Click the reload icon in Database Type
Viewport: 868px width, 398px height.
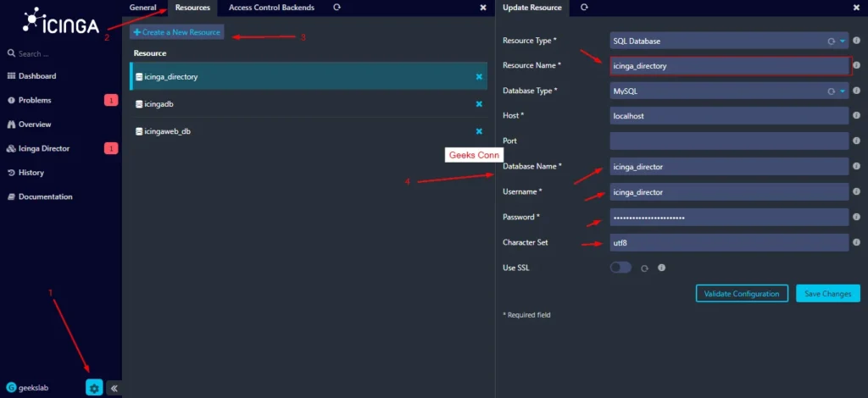click(x=831, y=91)
